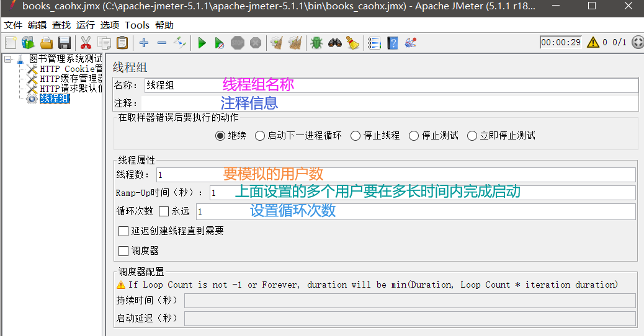Image resolution: width=644 pixels, height=336 pixels.
Task: Open the Tools menu
Action: pos(136,25)
